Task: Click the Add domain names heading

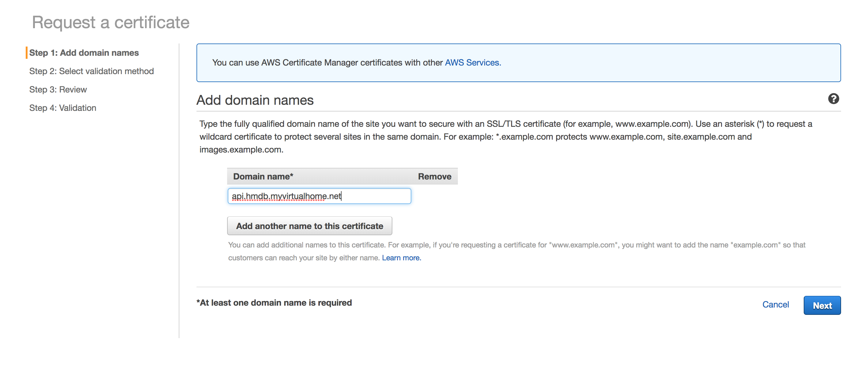Action: tap(255, 100)
